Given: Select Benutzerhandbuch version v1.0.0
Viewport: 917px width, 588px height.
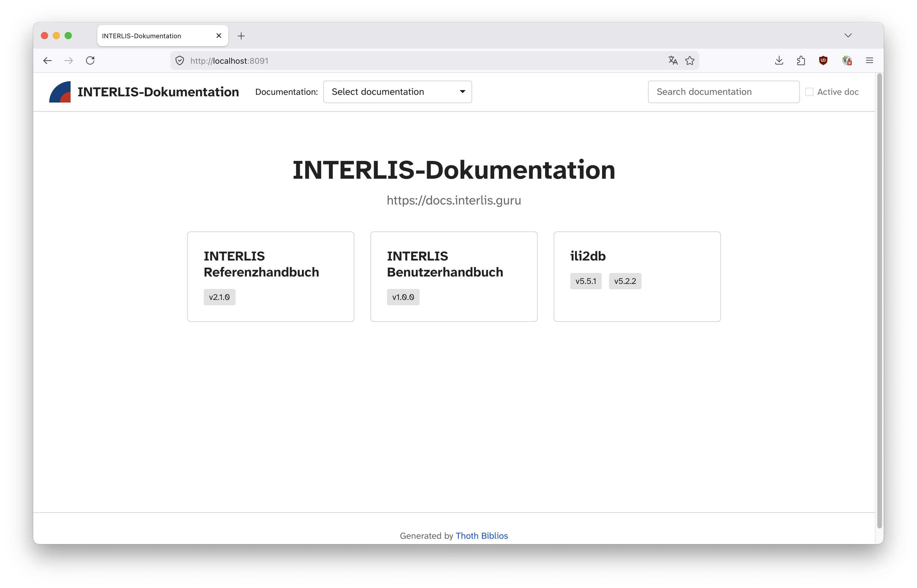Looking at the screenshot, I should click(403, 297).
